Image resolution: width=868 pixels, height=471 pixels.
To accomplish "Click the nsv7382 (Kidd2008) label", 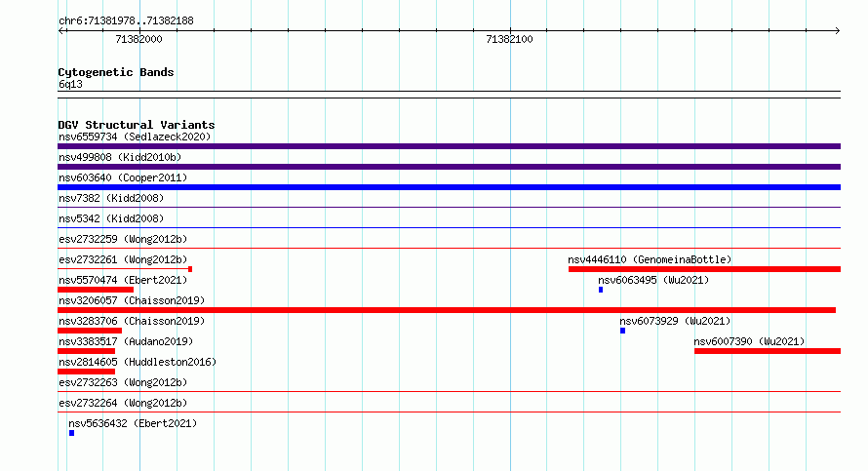I will 111,198.
